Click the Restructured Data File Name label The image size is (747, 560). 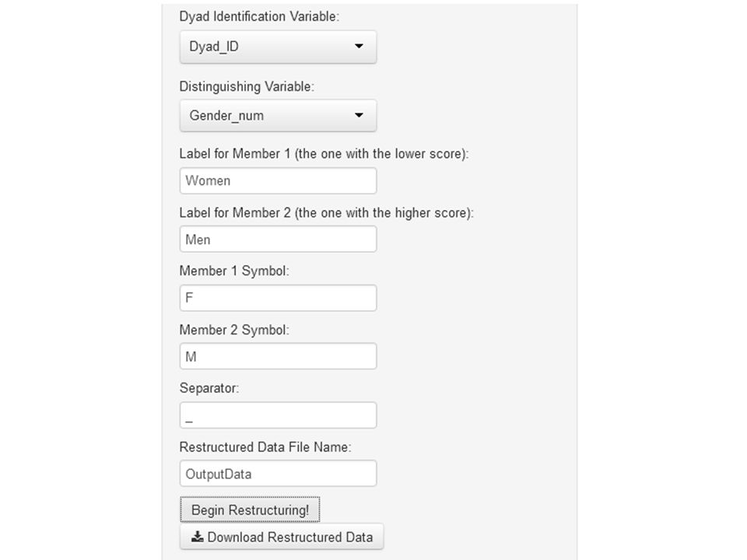[x=265, y=447]
